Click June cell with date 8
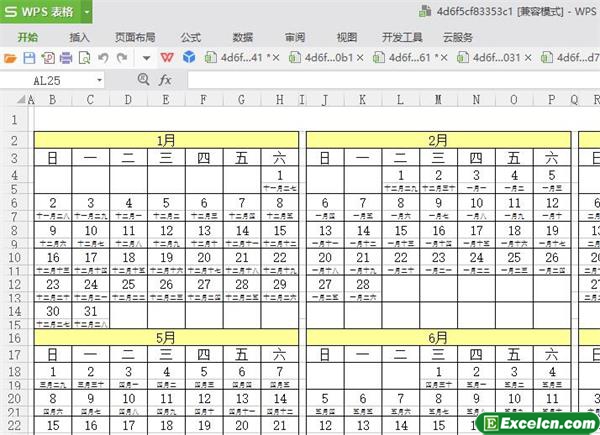The height and width of the screenshot is (435, 600). pyautogui.click(x=439, y=399)
